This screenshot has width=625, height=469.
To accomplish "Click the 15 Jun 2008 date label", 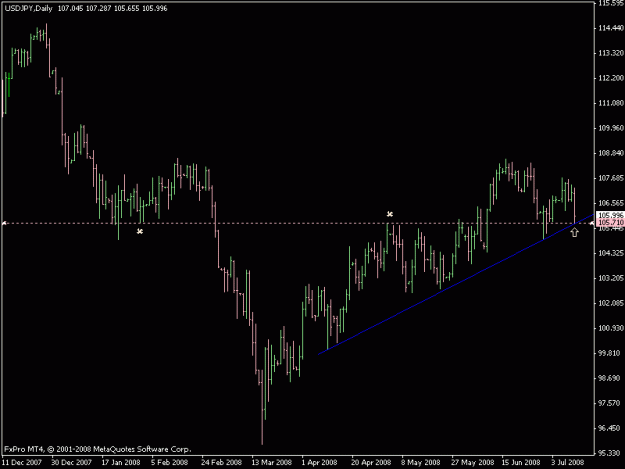I will pyautogui.click(x=521, y=463).
